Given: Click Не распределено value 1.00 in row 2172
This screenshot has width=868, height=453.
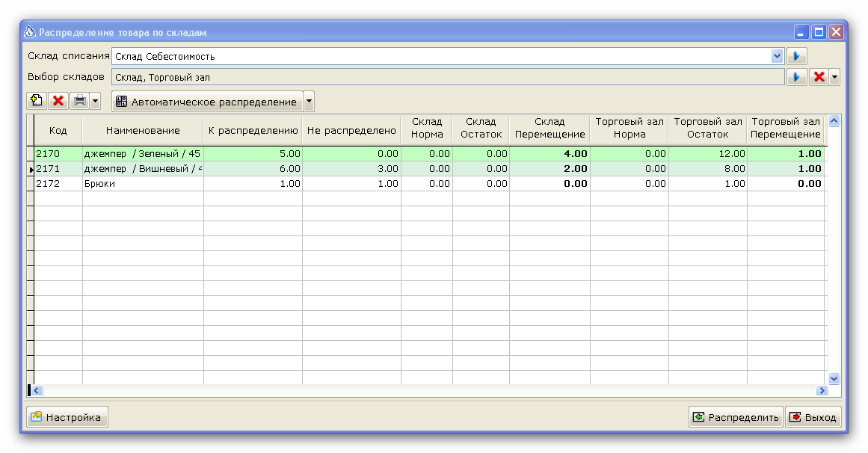Looking at the screenshot, I should (x=351, y=184).
